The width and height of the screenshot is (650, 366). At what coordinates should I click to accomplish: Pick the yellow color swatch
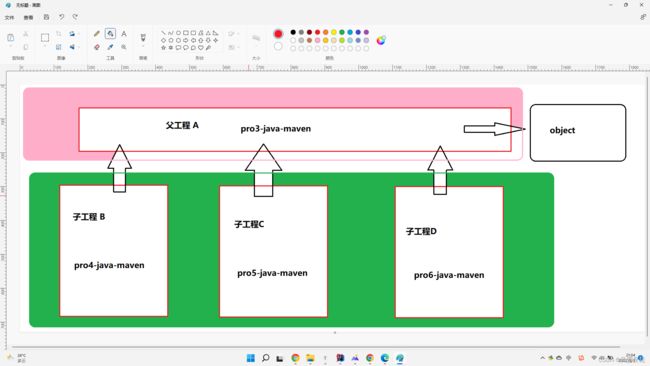(x=334, y=32)
